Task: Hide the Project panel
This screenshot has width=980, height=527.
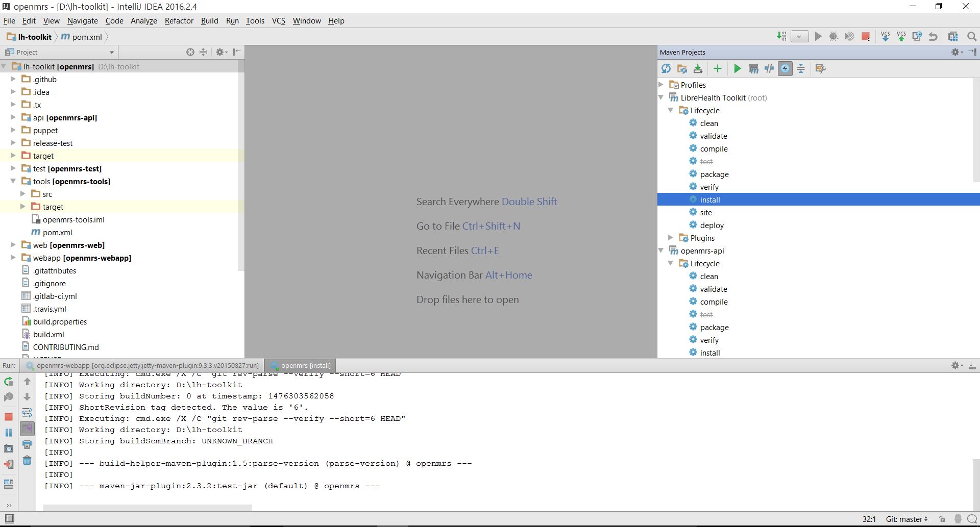Action: [236, 52]
